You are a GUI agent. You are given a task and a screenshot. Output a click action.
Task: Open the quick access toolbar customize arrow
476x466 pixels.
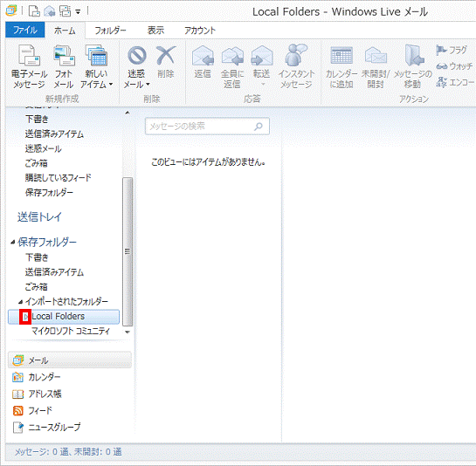pyautogui.click(x=78, y=12)
